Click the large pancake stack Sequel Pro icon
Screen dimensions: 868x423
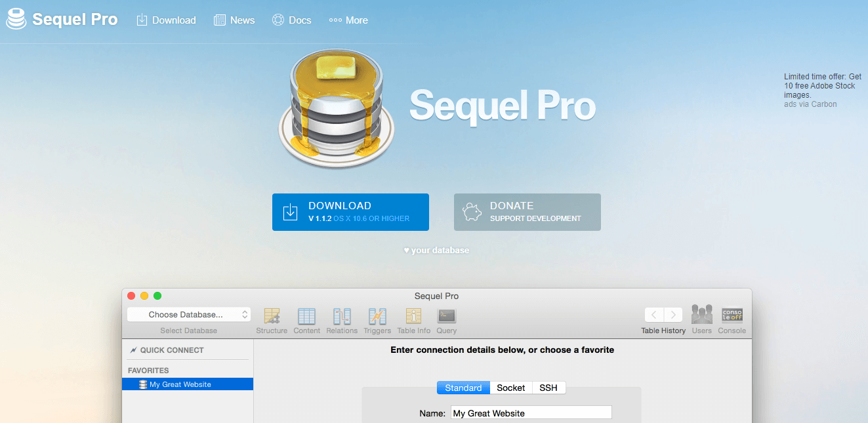[x=337, y=110]
